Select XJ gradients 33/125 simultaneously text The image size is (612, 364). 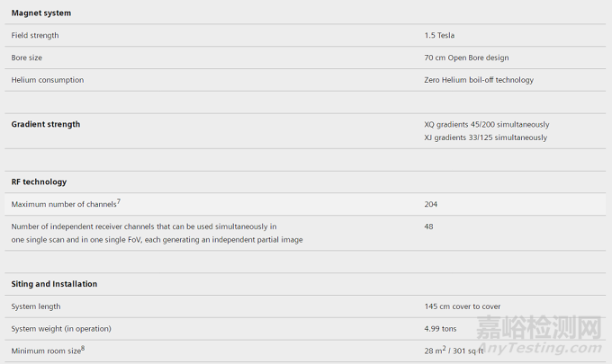pos(485,138)
